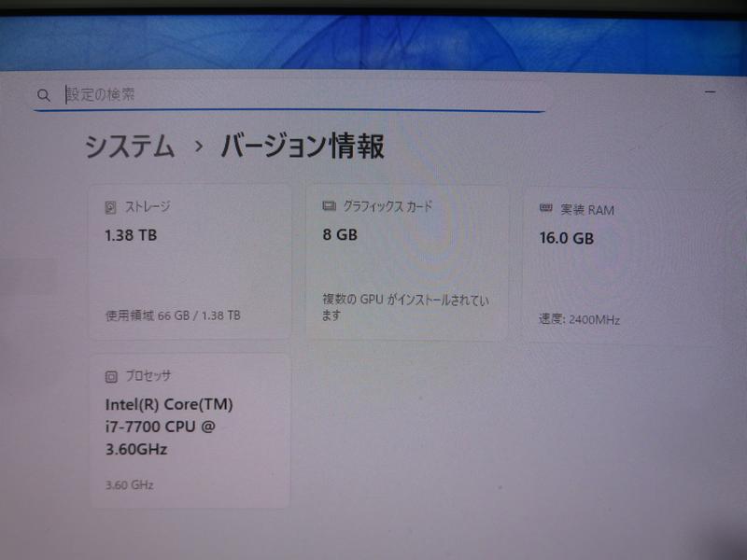Click the graphics card icon
The width and height of the screenshot is (747, 560).
tap(329, 205)
